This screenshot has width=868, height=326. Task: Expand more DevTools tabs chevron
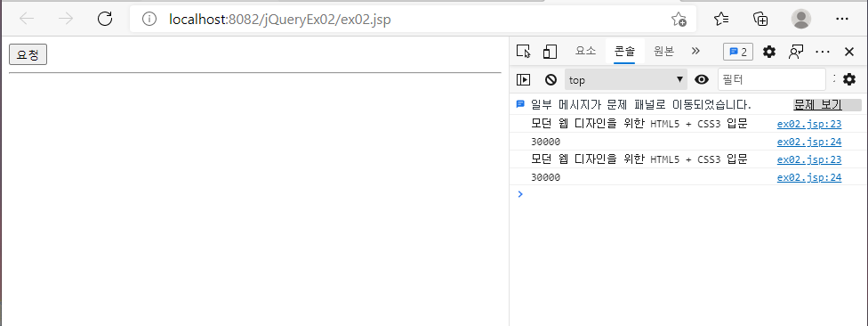tap(695, 51)
